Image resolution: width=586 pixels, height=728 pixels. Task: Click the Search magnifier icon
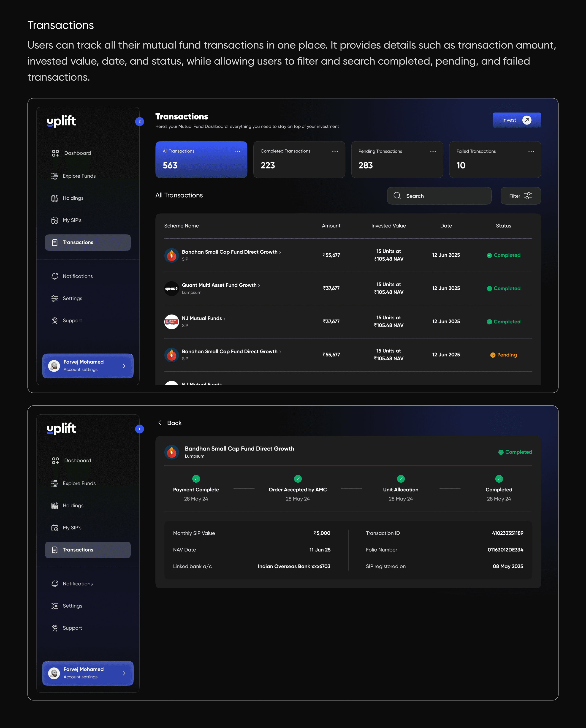point(397,196)
